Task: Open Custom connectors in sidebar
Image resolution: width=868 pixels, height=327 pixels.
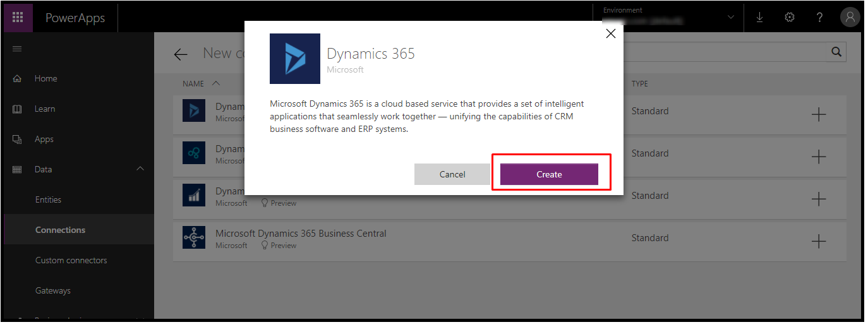Action: click(71, 260)
